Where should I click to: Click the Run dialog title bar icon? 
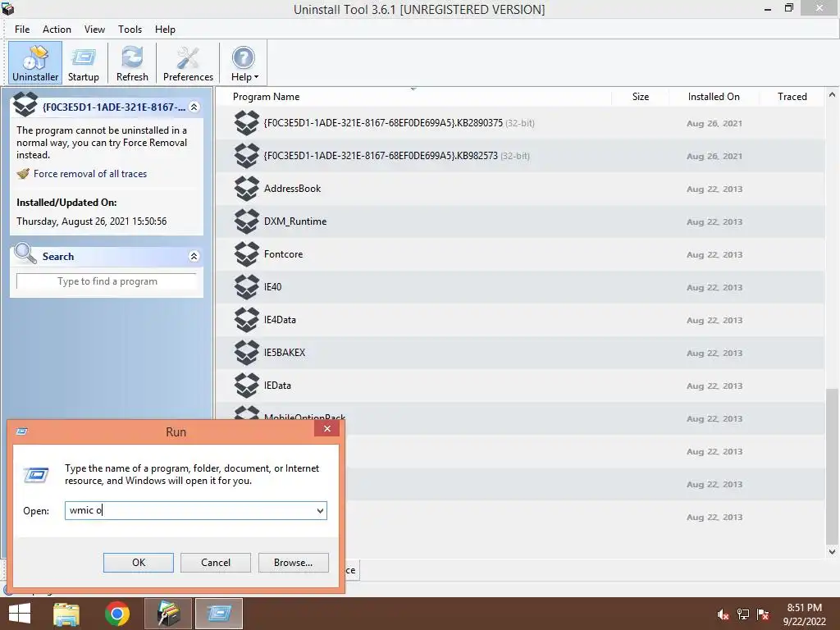click(x=22, y=431)
